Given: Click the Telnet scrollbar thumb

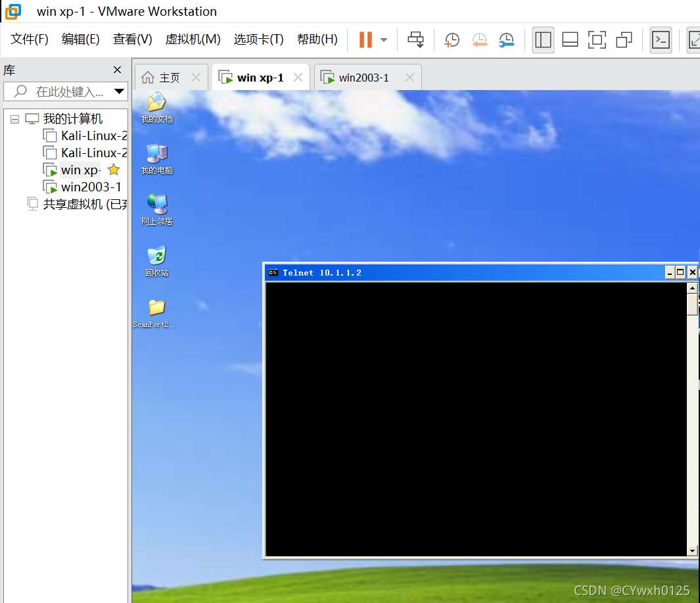Looking at the screenshot, I should [x=692, y=304].
